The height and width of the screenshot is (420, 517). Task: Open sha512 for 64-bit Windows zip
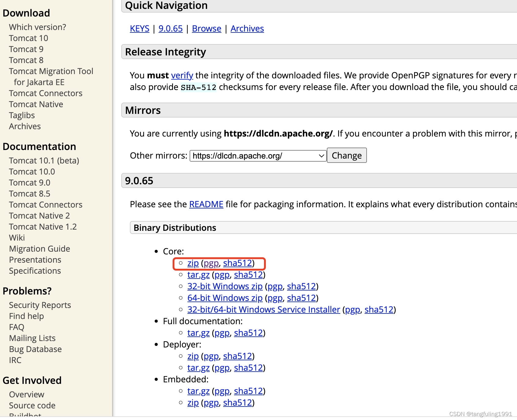click(301, 298)
